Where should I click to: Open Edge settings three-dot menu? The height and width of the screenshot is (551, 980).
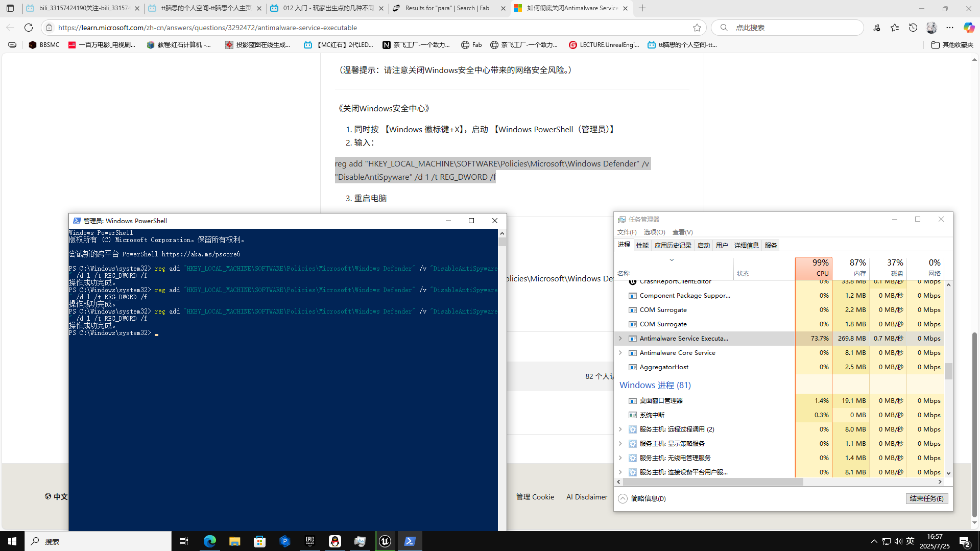click(x=950, y=28)
